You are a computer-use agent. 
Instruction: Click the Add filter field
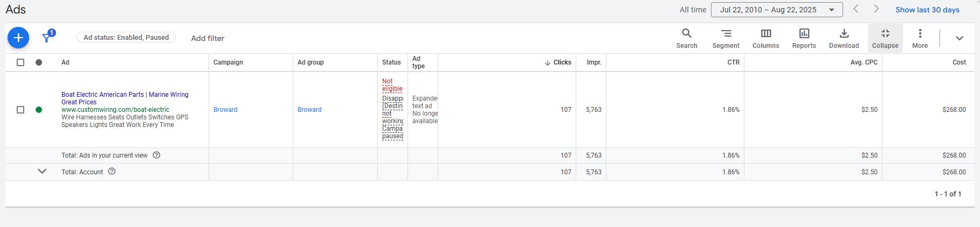[x=208, y=38]
